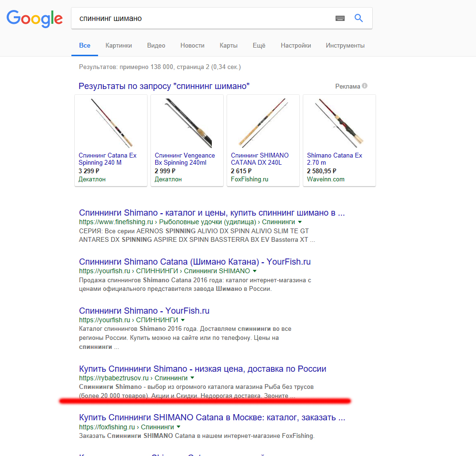Expand arrow beside yourfish.ru › СПИННИНГИ URL
The image size is (476, 456).
(x=183, y=320)
